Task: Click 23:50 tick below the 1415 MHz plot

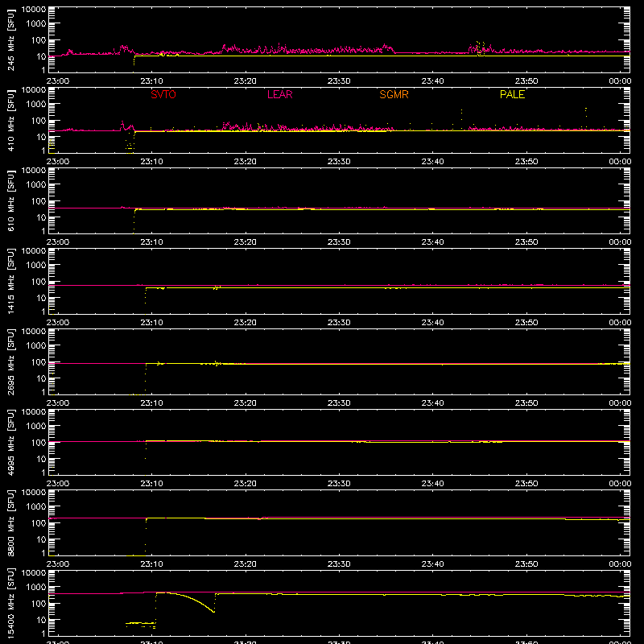Action: pyautogui.click(x=526, y=323)
